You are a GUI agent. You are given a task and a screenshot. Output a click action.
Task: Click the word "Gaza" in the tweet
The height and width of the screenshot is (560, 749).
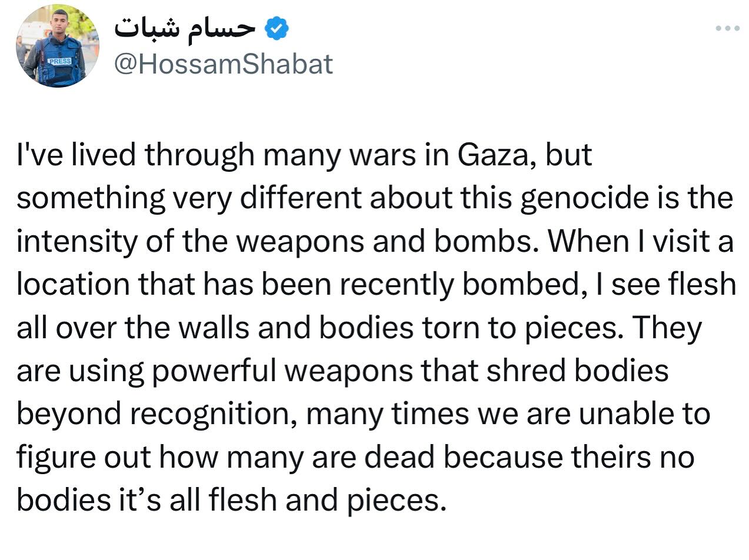point(494,155)
